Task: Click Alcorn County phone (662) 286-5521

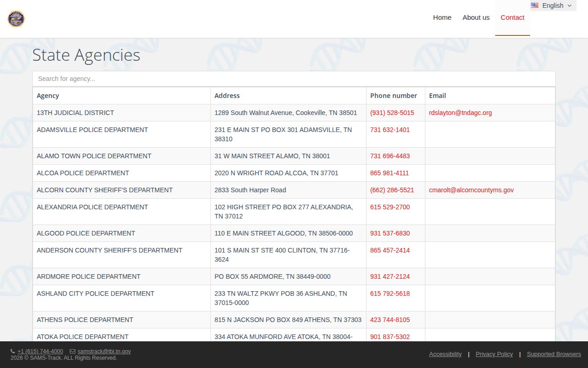Action: coord(392,190)
